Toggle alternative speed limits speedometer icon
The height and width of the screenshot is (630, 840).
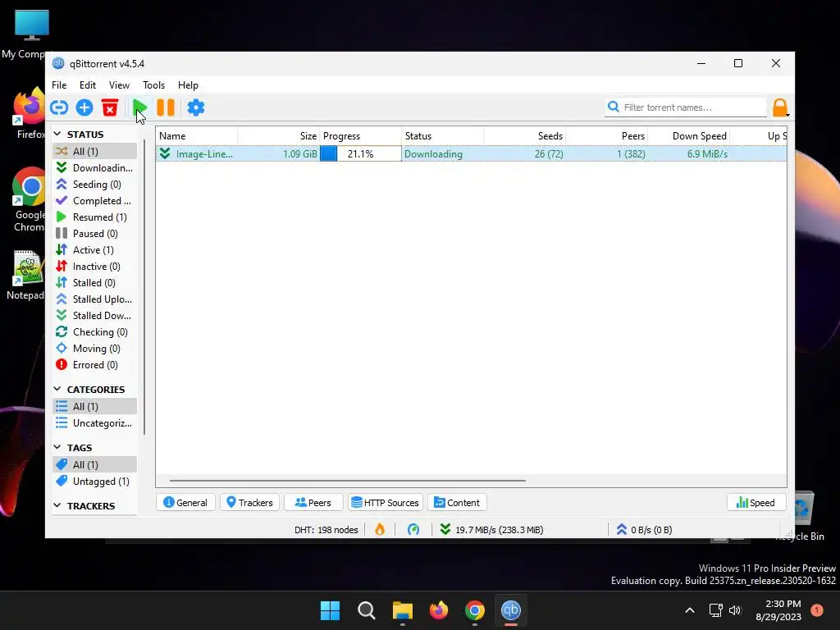pos(413,530)
